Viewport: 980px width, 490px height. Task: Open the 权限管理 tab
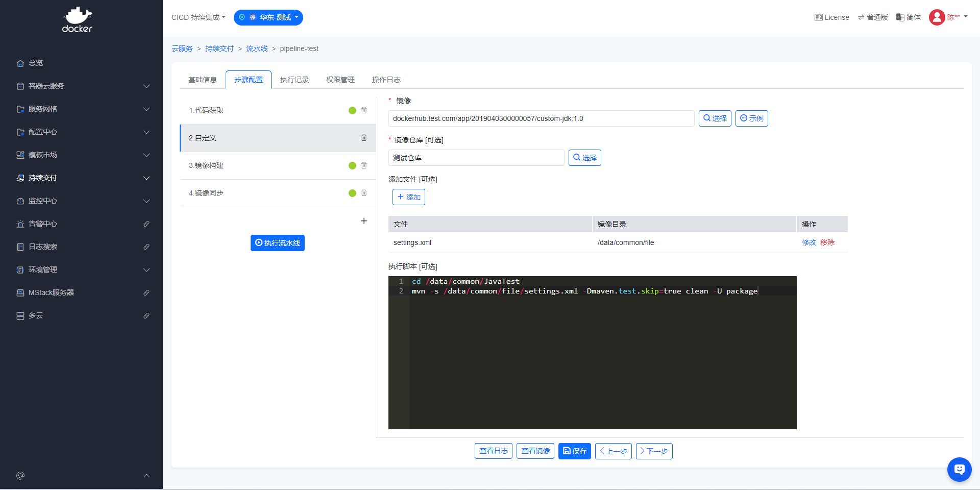(340, 80)
